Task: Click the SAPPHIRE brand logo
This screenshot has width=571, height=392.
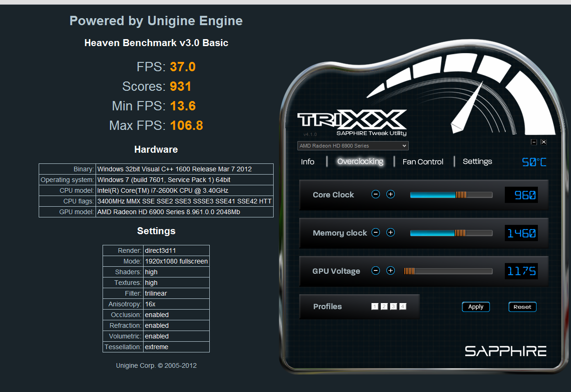Action: (505, 351)
